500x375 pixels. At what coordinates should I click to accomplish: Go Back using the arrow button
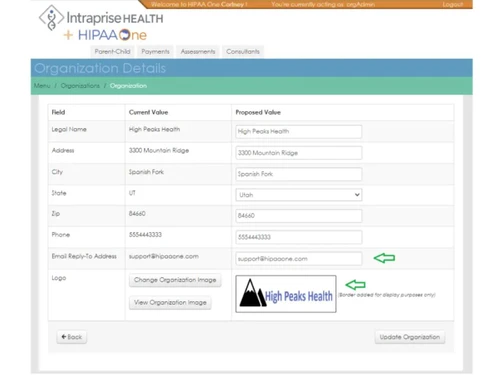pos(72,337)
